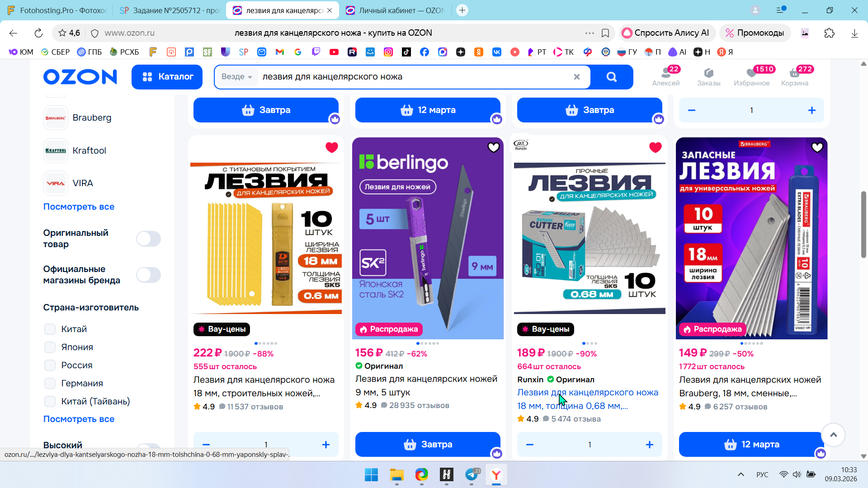Toggle Официальные магазины бренда switch
868x488 pixels.
(148, 275)
